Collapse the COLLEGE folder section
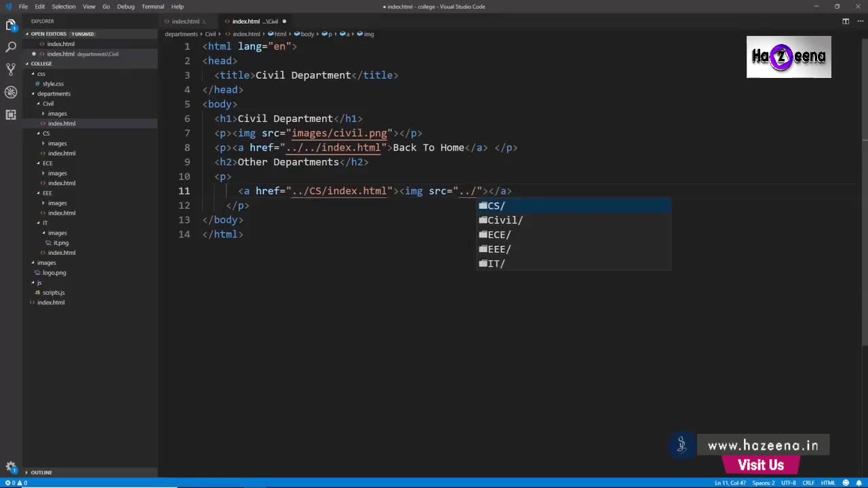The height and width of the screenshot is (488, 868). 41,64
